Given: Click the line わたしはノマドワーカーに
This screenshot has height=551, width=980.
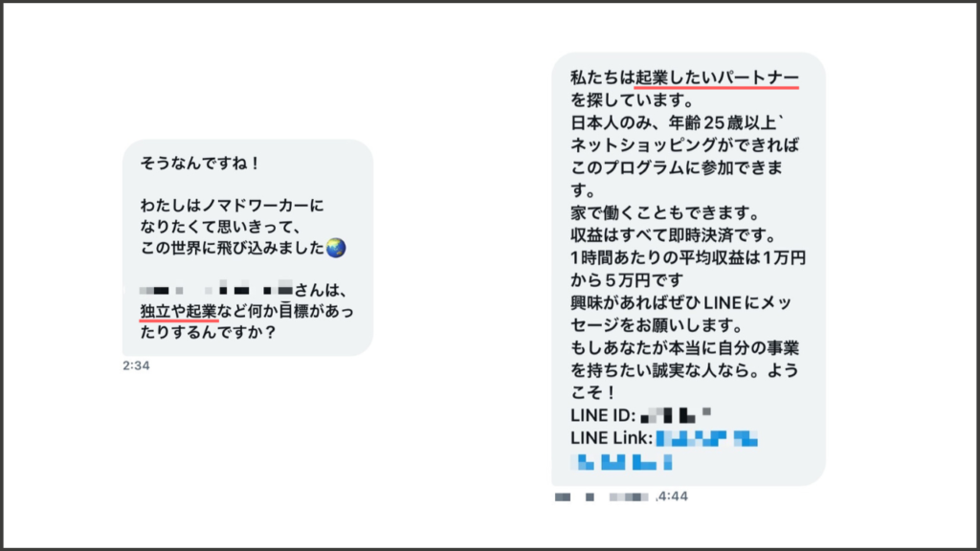Looking at the screenshot, I should [x=232, y=206].
